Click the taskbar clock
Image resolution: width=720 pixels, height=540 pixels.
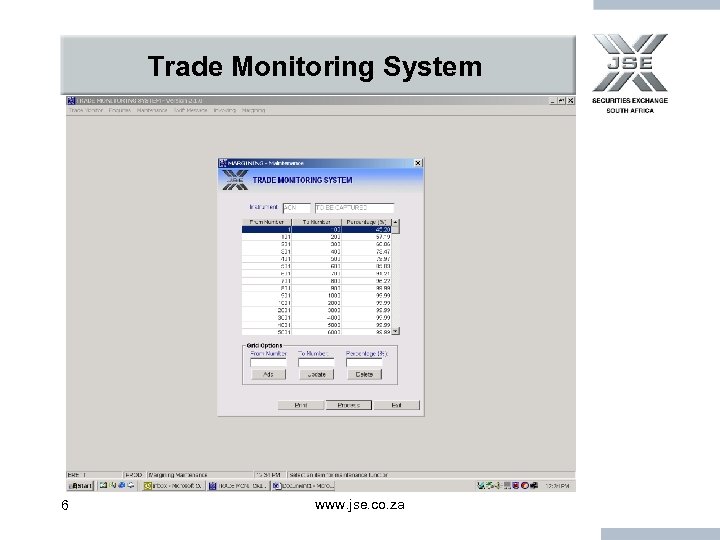557,486
